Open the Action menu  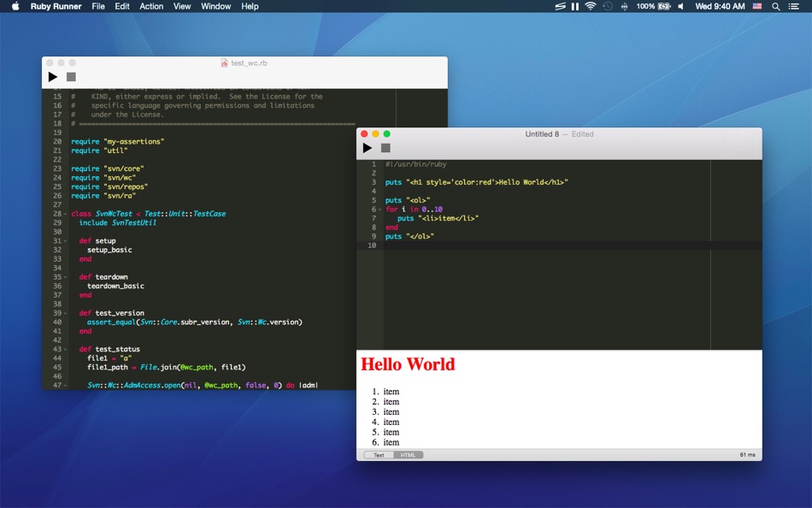[x=150, y=6]
